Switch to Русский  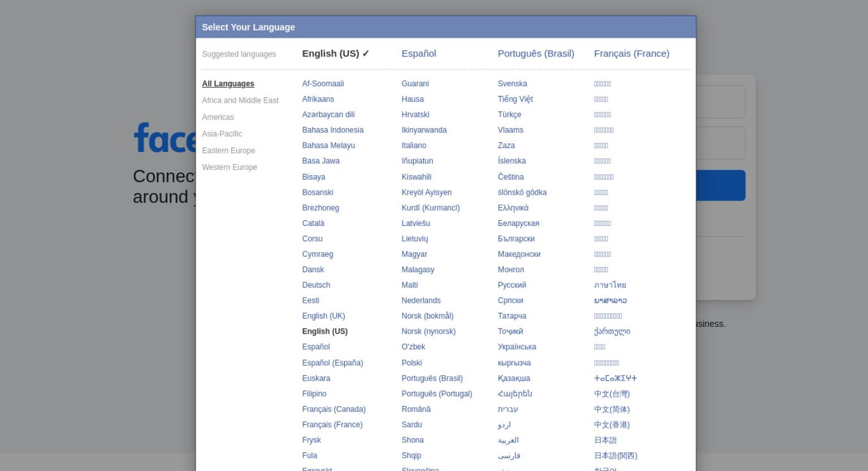click(x=512, y=285)
